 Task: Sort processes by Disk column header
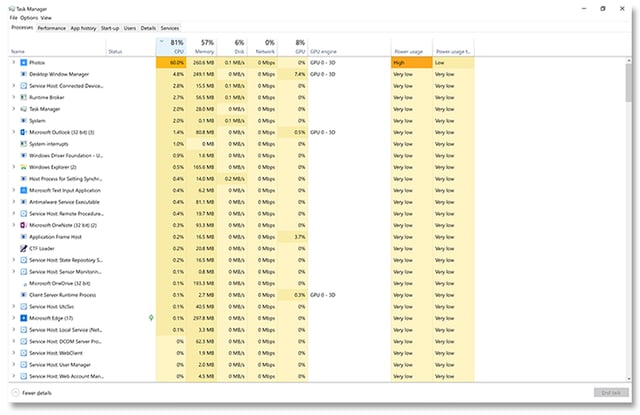pos(232,47)
